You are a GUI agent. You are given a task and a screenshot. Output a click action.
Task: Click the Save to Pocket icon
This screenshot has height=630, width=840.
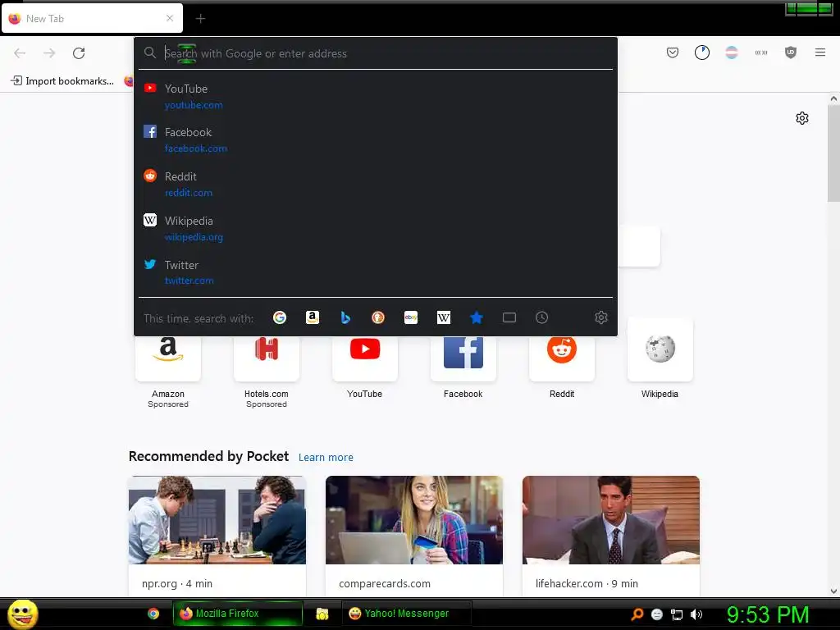click(x=673, y=52)
